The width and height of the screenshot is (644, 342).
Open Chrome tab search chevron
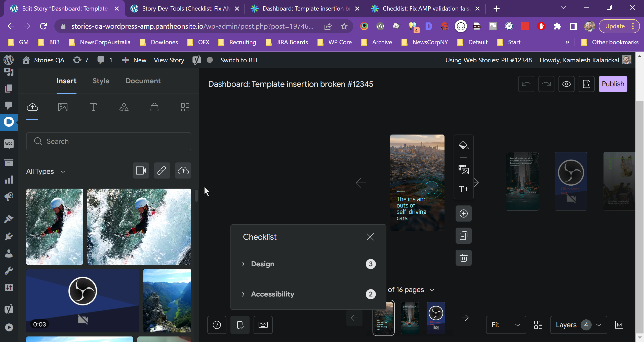[563, 8]
